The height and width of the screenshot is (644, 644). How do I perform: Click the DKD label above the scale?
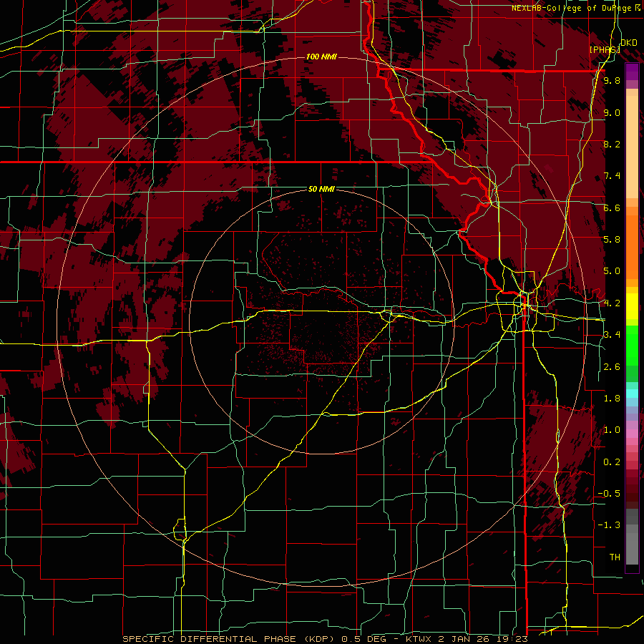629,43
